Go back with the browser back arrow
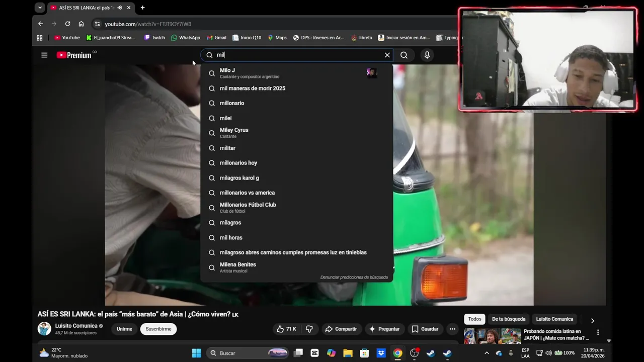 (41, 24)
